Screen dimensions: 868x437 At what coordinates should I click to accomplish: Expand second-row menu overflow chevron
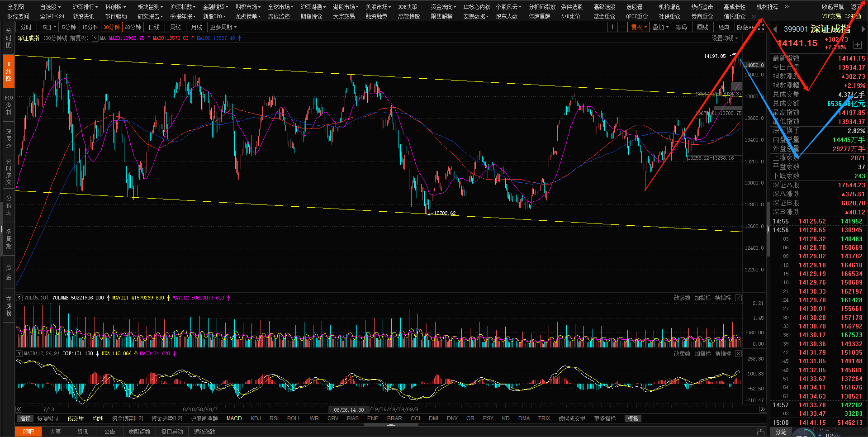coord(754,16)
